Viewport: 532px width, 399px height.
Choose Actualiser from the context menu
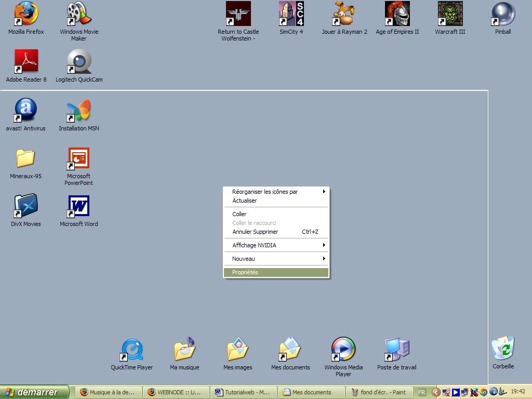[276, 201]
